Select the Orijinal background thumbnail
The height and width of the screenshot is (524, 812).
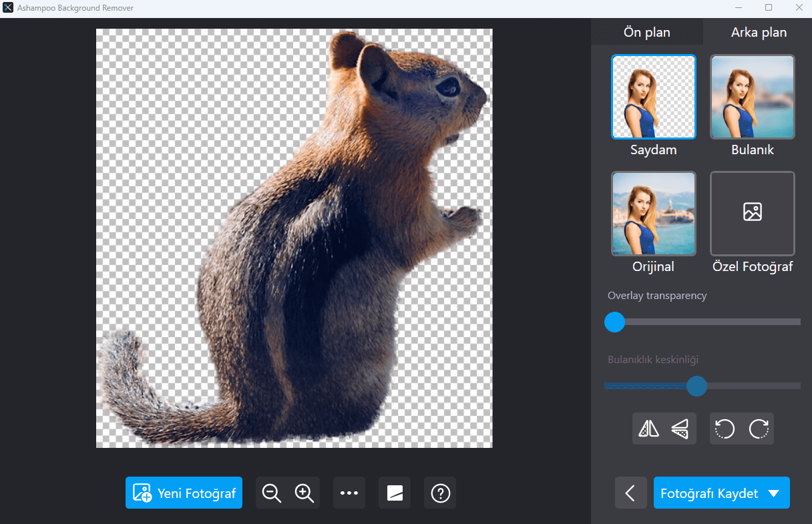click(654, 214)
